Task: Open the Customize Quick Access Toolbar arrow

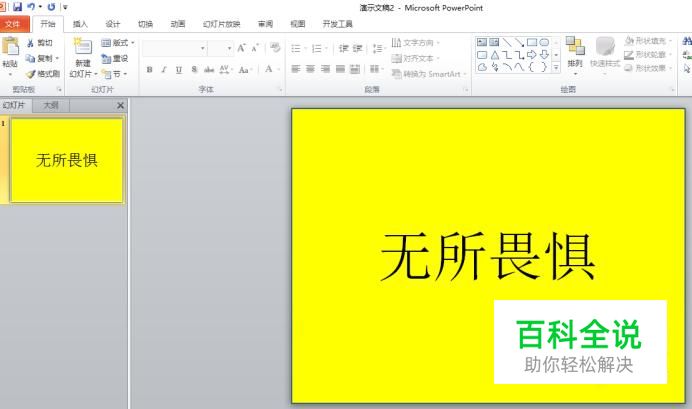Action: [x=65, y=7]
